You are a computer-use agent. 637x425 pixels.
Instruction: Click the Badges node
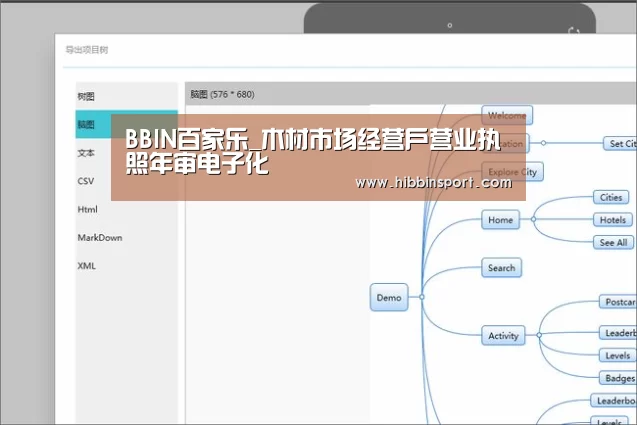(618, 378)
